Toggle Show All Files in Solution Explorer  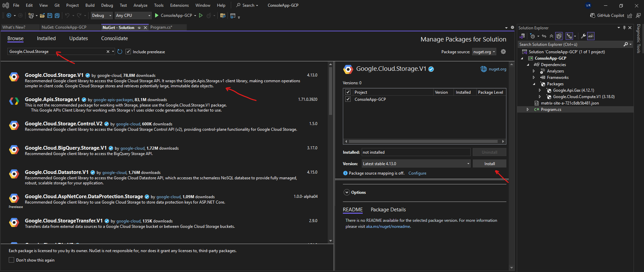click(559, 36)
